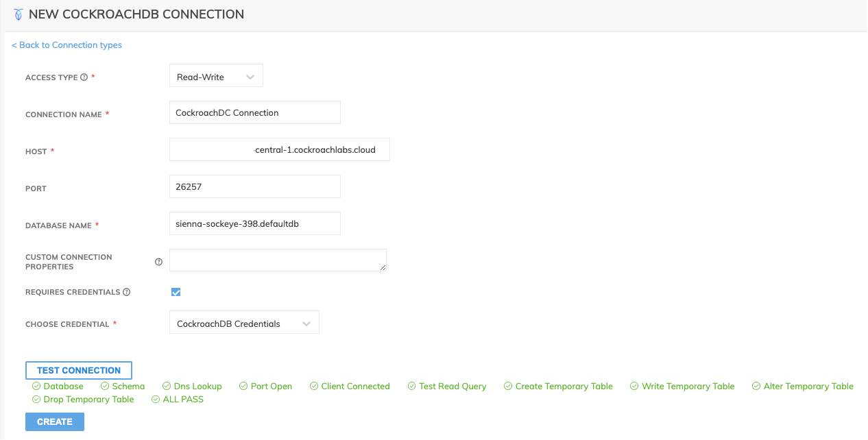Click check icon beside Create Temporary Table
The height and width of the screenshot is (440, 868).
point(508,387)
